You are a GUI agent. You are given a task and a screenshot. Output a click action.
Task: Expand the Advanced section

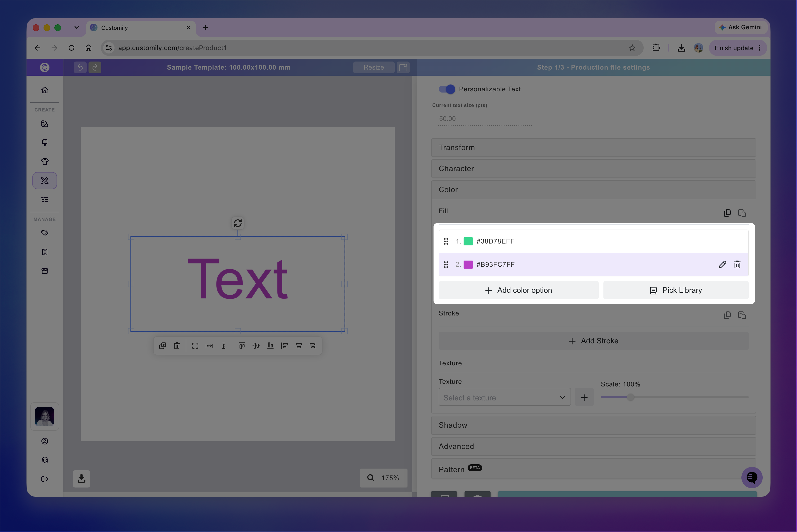[593, 447]
